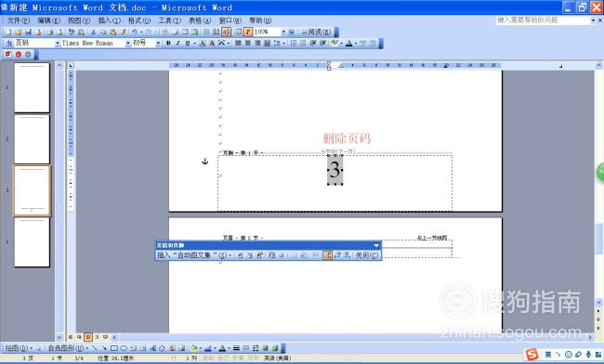
Task: Select the Oval drawing tool
Action: (124, 348)
